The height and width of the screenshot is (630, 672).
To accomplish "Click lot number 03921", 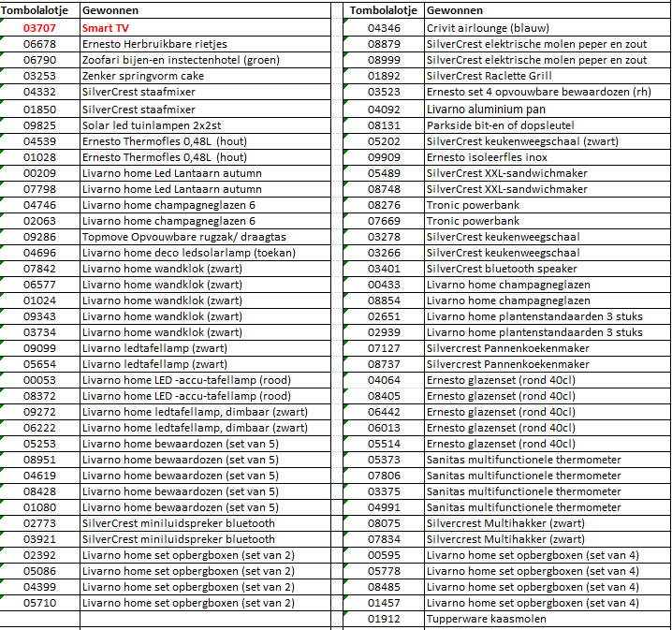I will coord(39,539).
